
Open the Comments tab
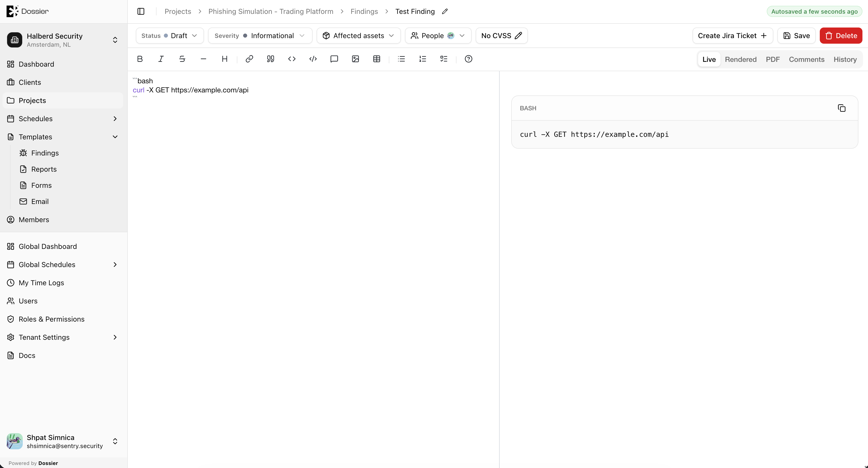click(806, 59)
